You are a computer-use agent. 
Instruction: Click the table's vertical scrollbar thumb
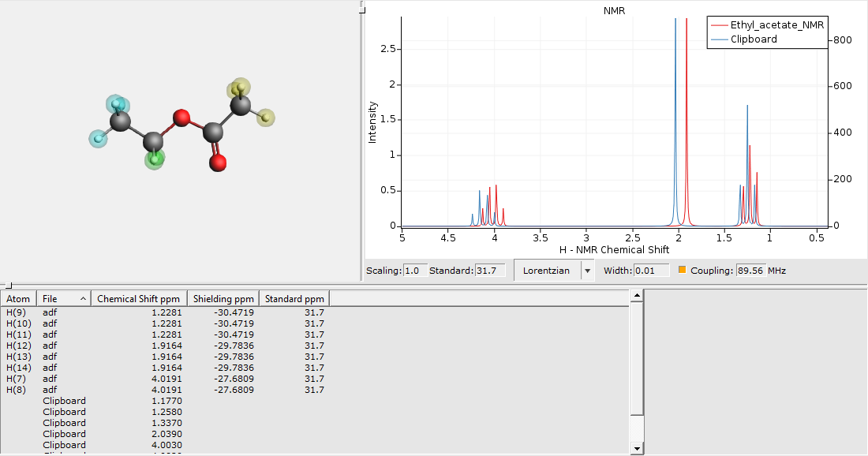(637, 359)
